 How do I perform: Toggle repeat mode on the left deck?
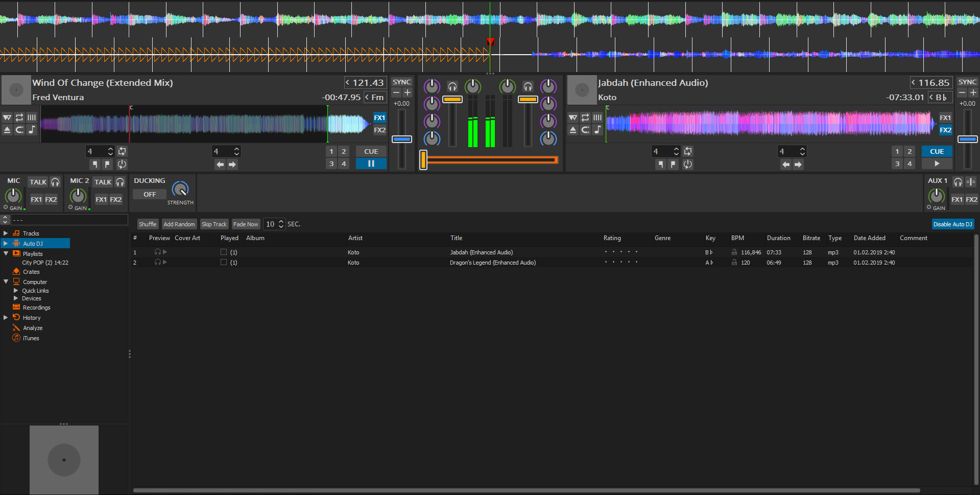[x=19, y=117]
